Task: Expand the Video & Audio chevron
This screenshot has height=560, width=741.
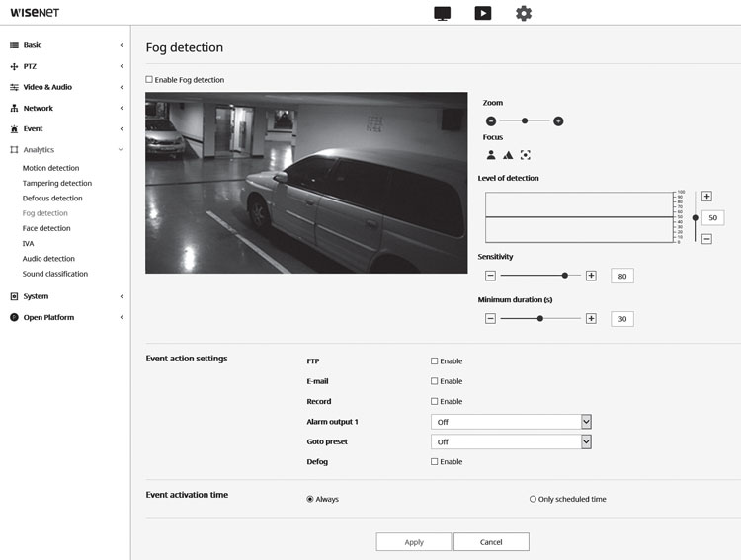Action: click(x=122, y=87)
